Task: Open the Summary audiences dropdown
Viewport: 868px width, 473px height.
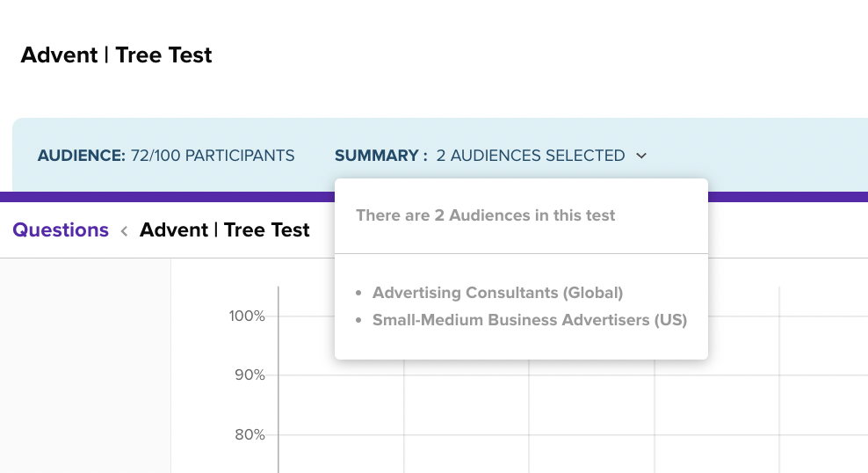Action: (x=490, y=156)
